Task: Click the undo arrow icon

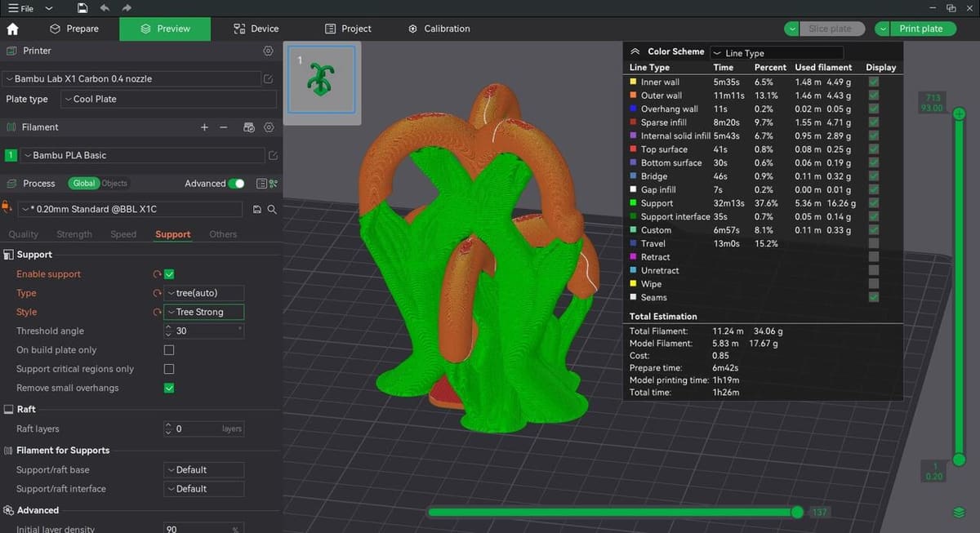Action: 105,8
